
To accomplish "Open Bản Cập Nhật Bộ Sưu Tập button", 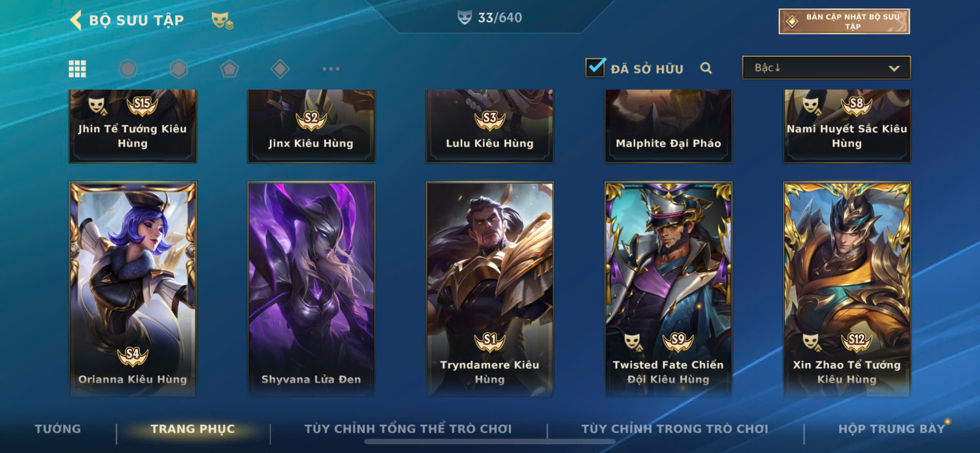I will 844,21.
